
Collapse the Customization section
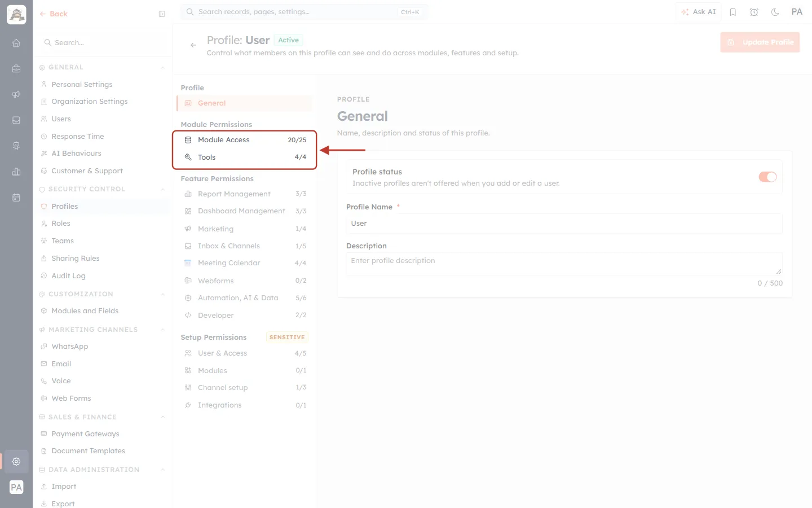coord(162,295)
